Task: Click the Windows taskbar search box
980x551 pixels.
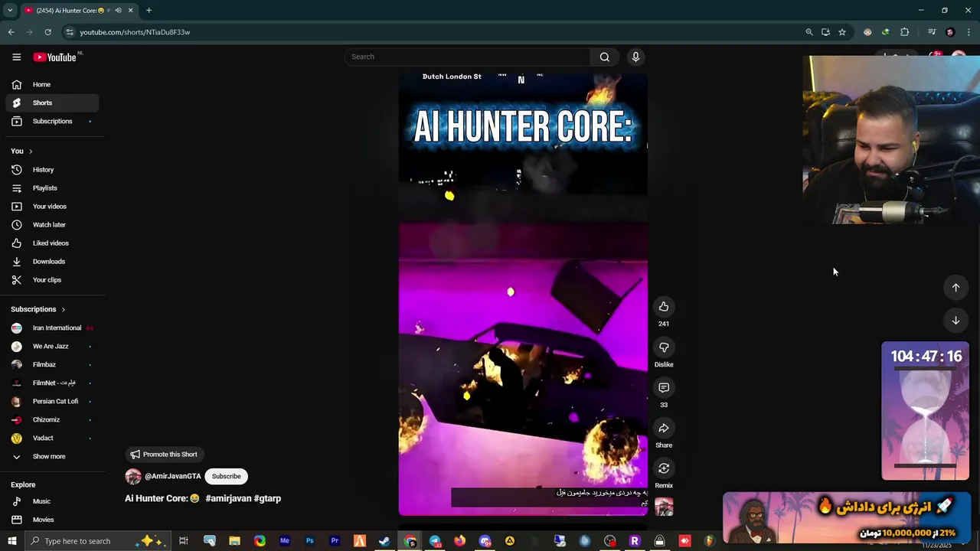Action: tap(98, 541)
